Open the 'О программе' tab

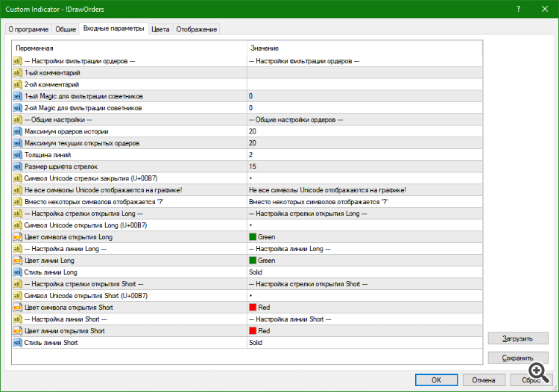[28, 29]
